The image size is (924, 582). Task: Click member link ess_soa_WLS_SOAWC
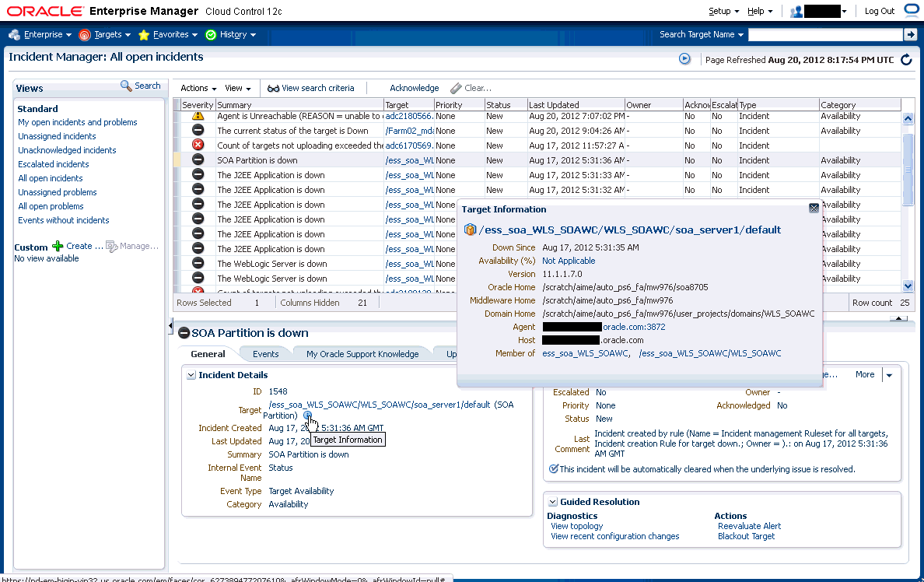[585, 353]
